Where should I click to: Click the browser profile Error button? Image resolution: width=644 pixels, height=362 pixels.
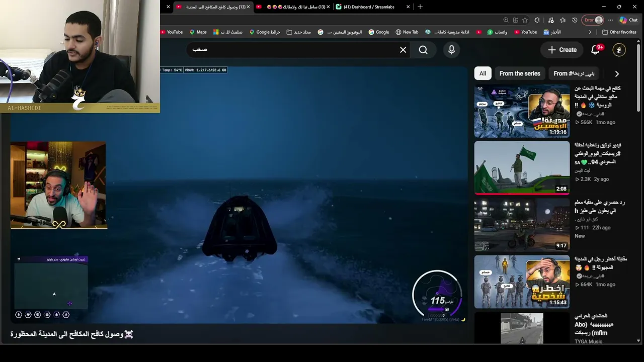pyautogui.click(x=593, y=20)
